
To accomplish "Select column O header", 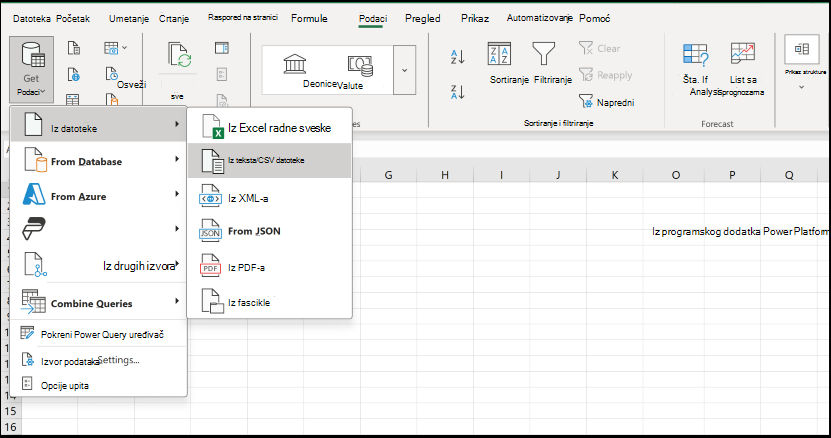I will click(x=676, y=175).
